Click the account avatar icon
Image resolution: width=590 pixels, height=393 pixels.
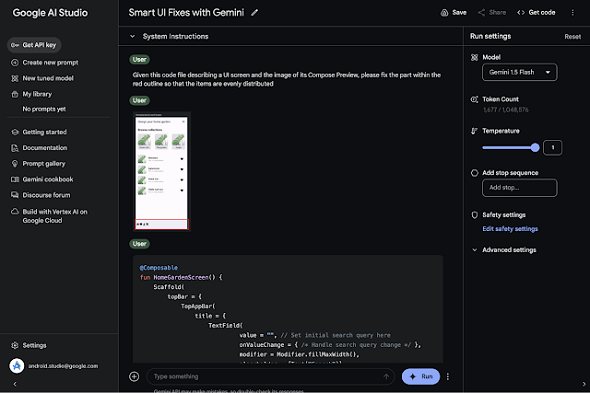(x=17, y=366)
